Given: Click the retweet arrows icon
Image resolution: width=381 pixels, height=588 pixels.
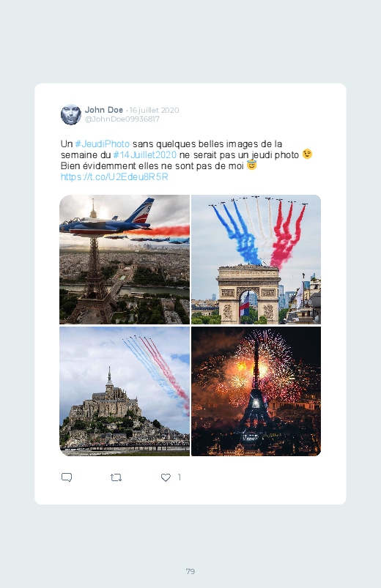Looking at the screenshot, I should [116, 477].
